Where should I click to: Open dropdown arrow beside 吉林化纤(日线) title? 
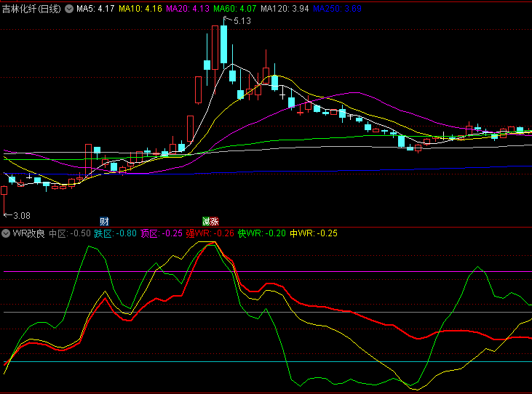click(x=69, y=9)
